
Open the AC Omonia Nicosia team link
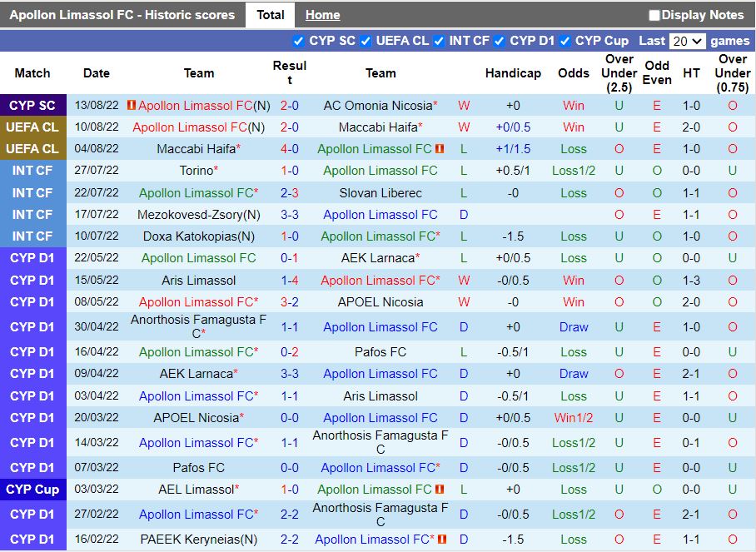pos(378,106)
